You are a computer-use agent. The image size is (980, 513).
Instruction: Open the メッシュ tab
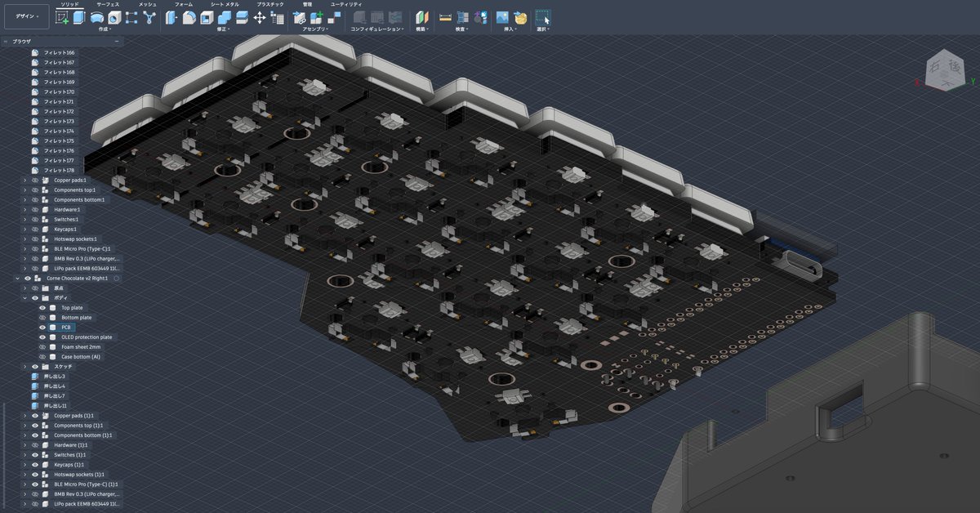pyautogui.click(x=147, y=4)
